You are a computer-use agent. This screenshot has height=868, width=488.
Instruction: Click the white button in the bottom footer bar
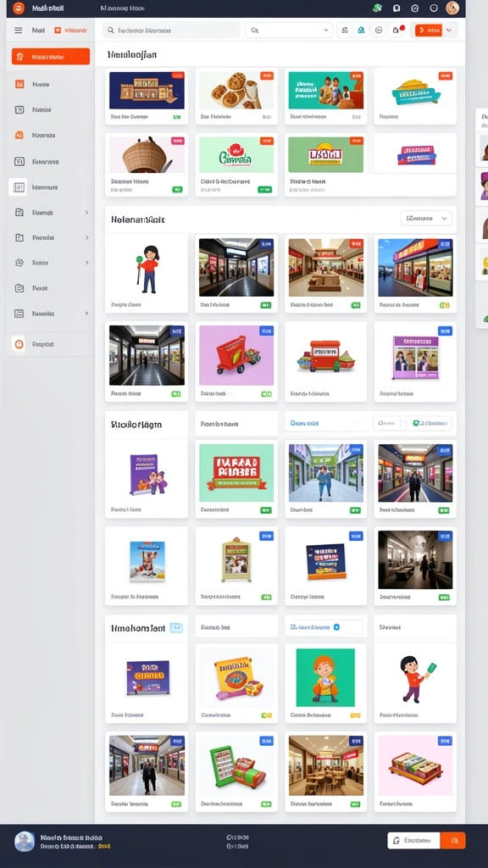point(413,840)
